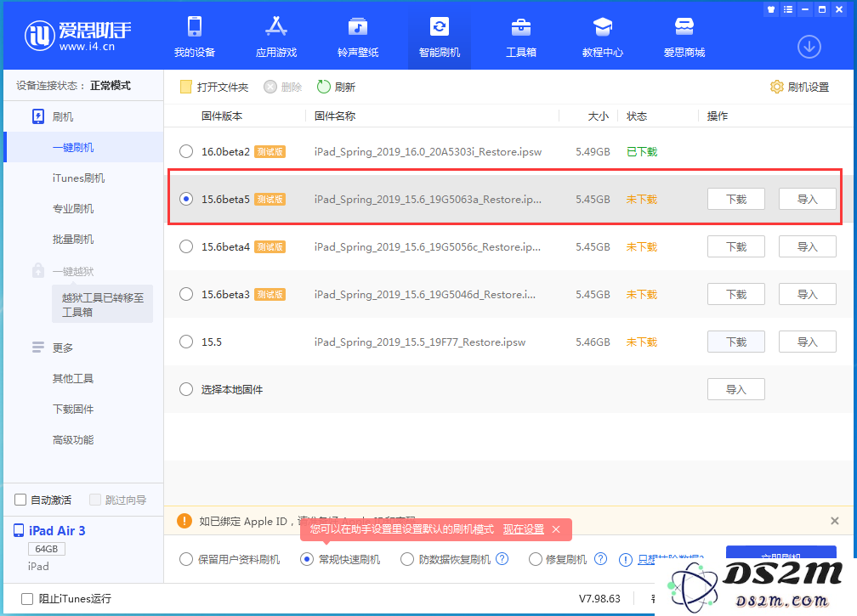Click the 已下载 status text
The height and width of the screenshot is (616, 857).
(x=642, y=151)
